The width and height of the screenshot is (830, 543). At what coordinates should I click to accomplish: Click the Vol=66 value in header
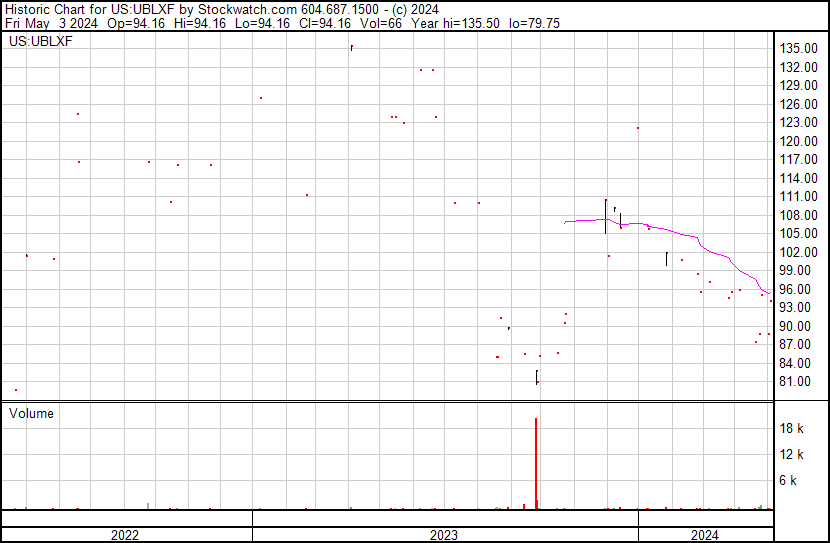pyautogui.click(x=381, y=23)
